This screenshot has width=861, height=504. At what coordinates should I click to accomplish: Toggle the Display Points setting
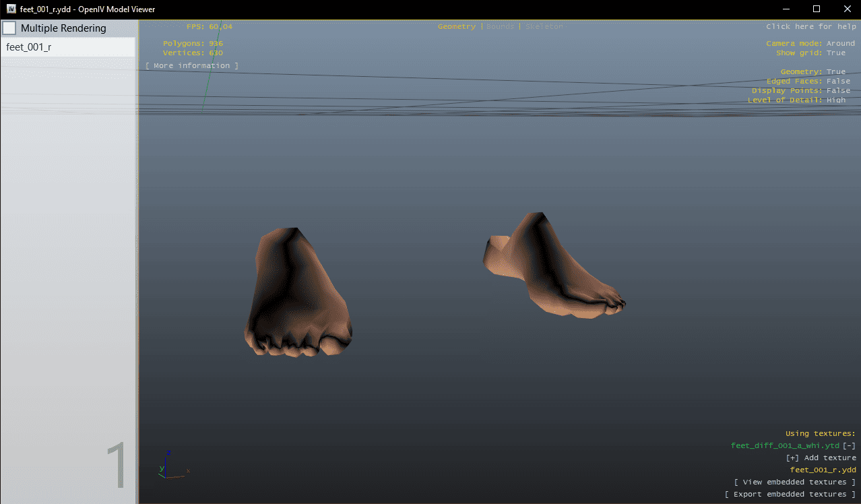[x=838, y=91]
